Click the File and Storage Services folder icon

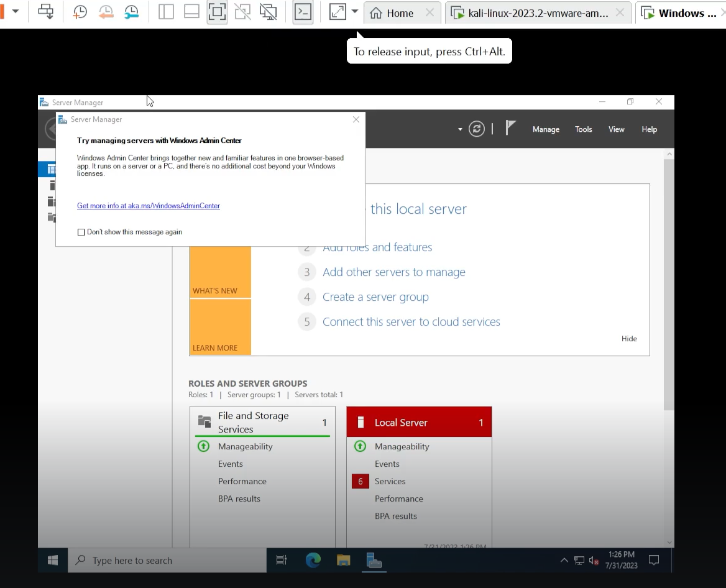click(204, 421)
